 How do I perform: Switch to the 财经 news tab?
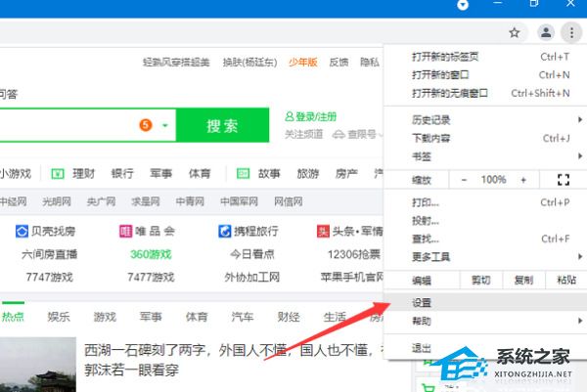coord(289,317)
